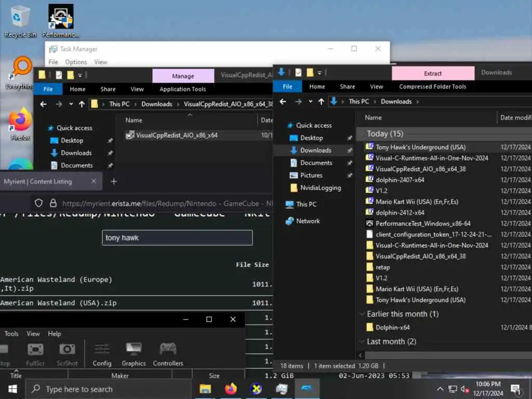Select the Dolphin-x64 folder

392,327
